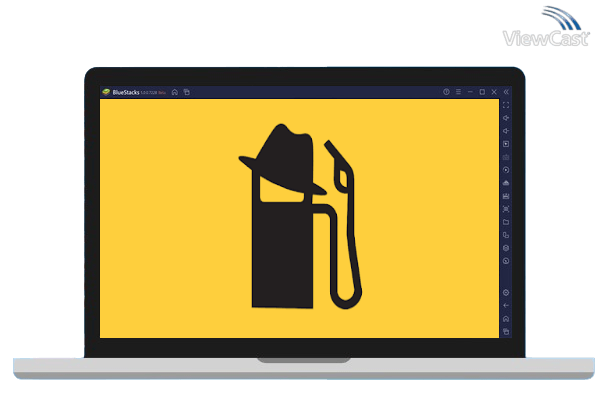Click the BlueStacks logo in title bar
The width and height of the screenshot is (602, 414).
[106, 92]
